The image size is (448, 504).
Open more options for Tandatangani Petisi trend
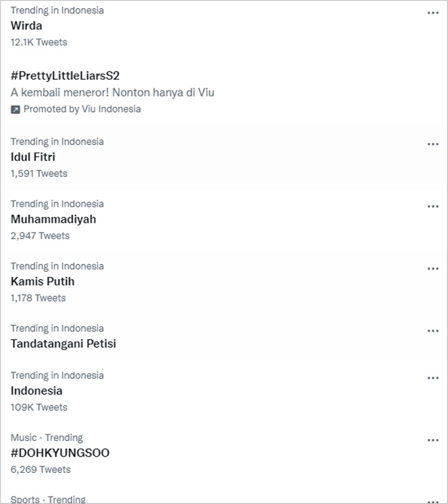[x=433, y=331]
